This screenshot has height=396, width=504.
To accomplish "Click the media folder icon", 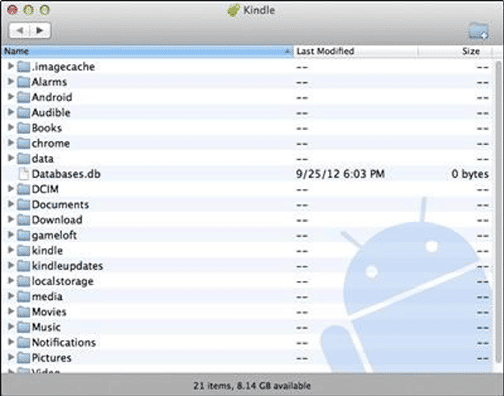I will click(x=24, y=297).
